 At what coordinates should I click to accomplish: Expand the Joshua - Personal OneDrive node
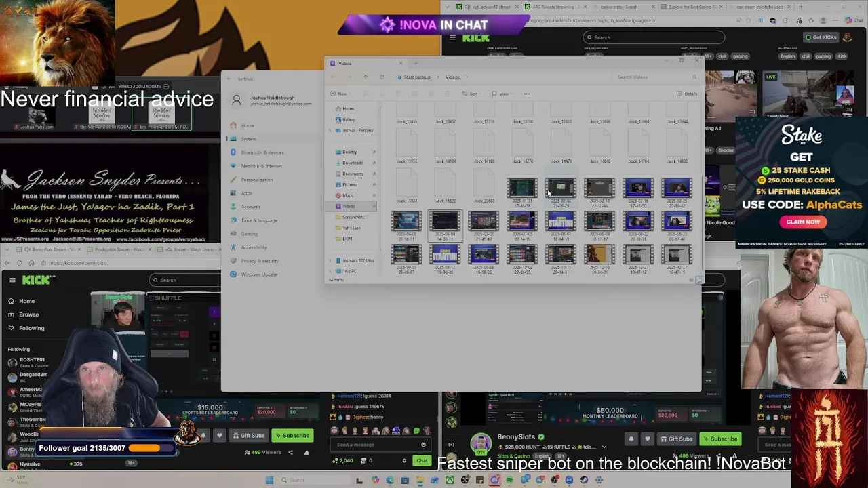(x=331, y=130)
